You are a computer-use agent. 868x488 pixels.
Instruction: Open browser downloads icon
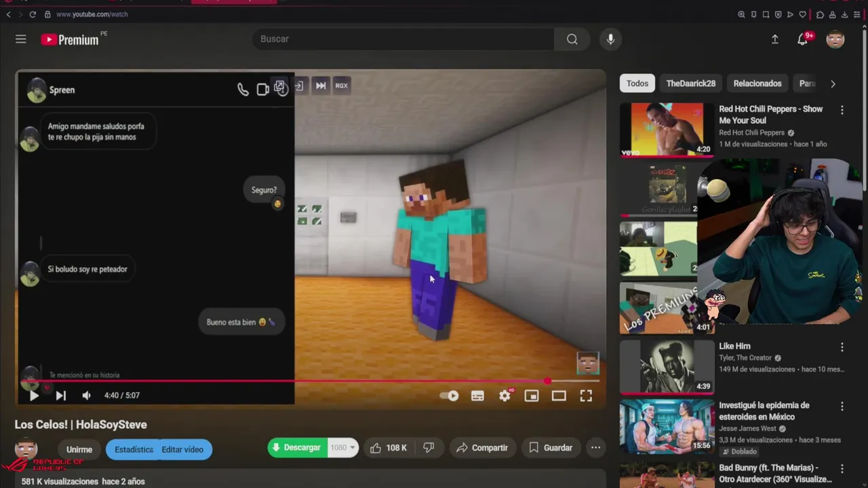(x=844, y=14)
